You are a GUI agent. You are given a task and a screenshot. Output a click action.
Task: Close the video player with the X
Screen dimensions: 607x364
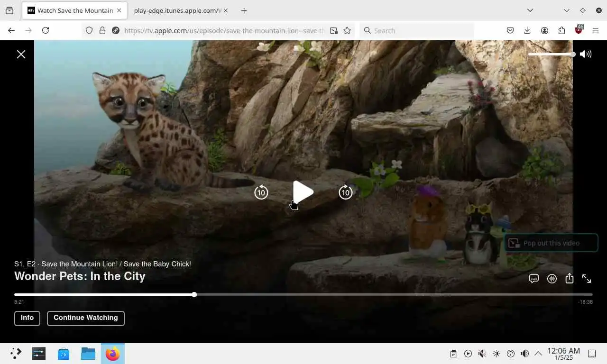[x=21, y=54]
